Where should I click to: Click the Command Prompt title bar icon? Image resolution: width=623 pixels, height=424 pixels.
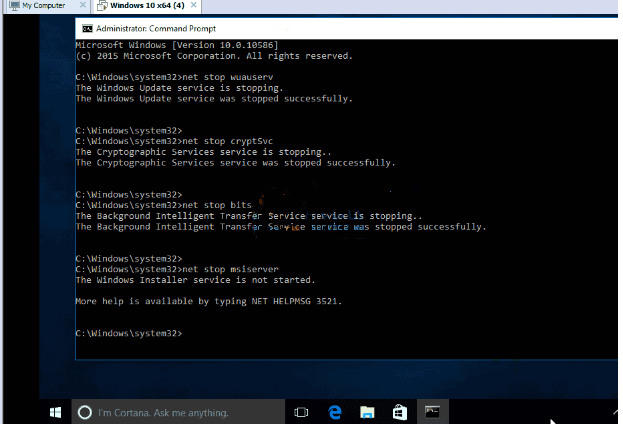click(87, 29)
